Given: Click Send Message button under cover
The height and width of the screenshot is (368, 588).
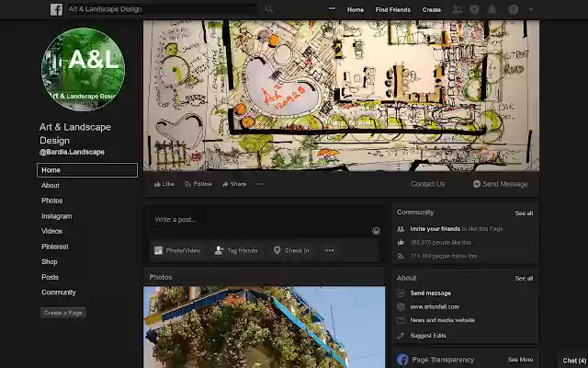Looking at the screenshot, I should tap(500, 184).
